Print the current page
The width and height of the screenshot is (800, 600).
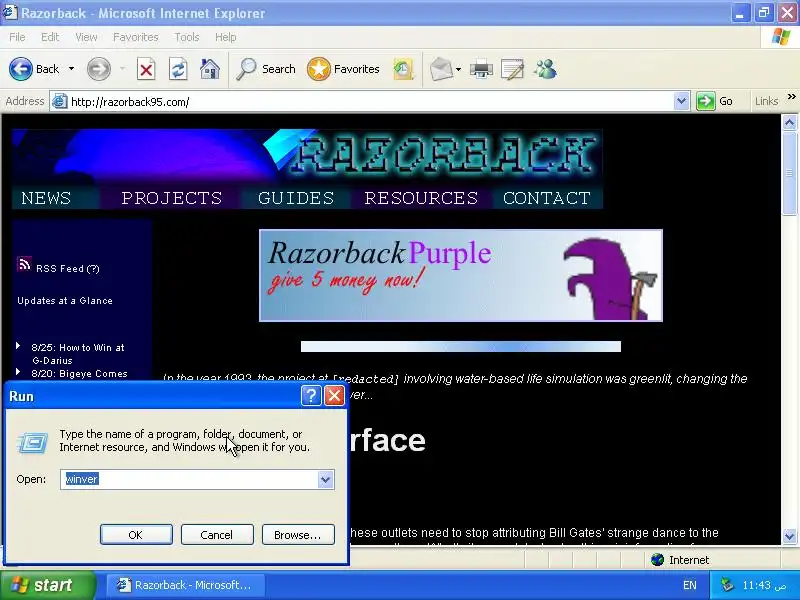(481, 69)
